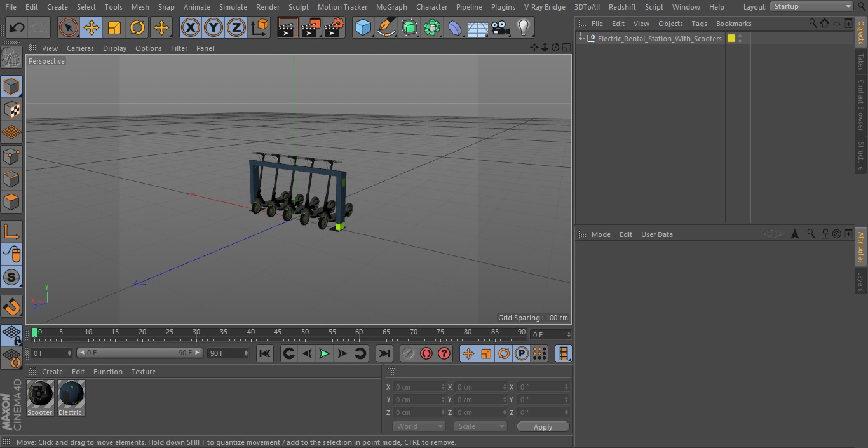868x448 pixels.
Task: Toggle X-axis lock
Action: click(190, 27)
